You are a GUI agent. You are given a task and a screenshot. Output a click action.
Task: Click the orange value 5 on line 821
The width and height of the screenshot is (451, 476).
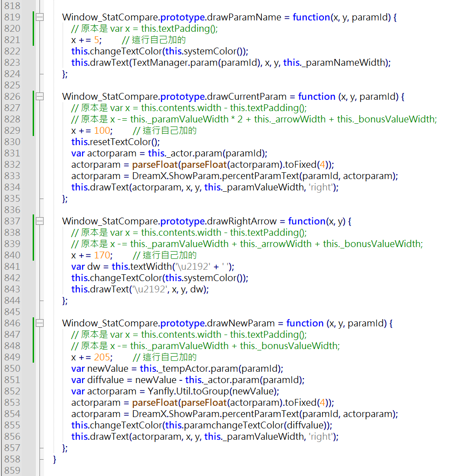coord(97,40)
